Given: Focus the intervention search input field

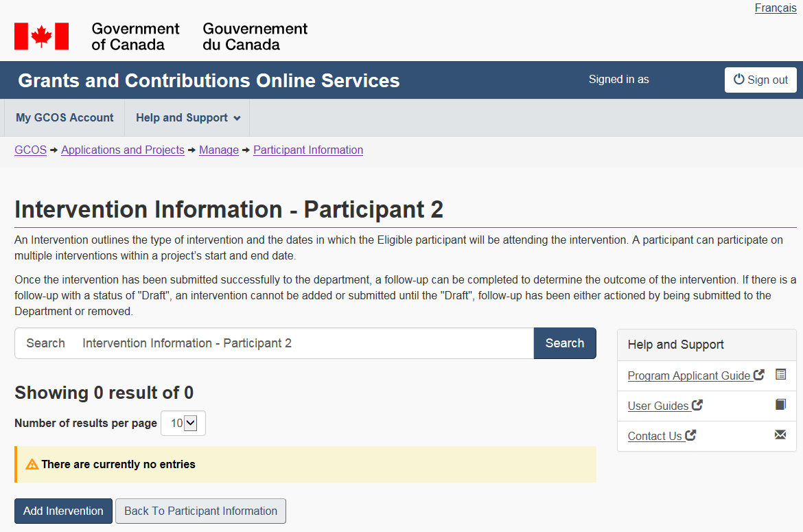Looking at the screenshot, I should 302,343.
